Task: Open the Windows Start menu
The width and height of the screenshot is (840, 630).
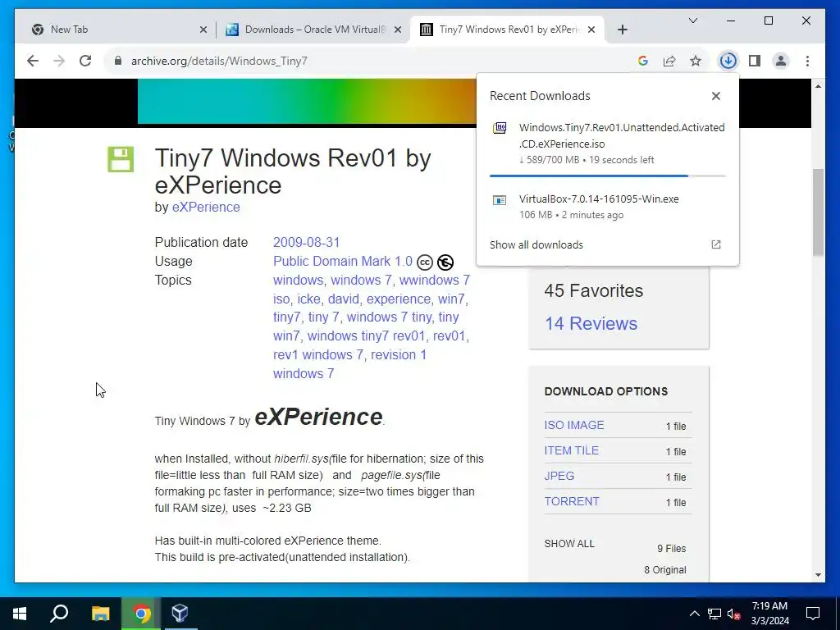Action: (20, 614)
